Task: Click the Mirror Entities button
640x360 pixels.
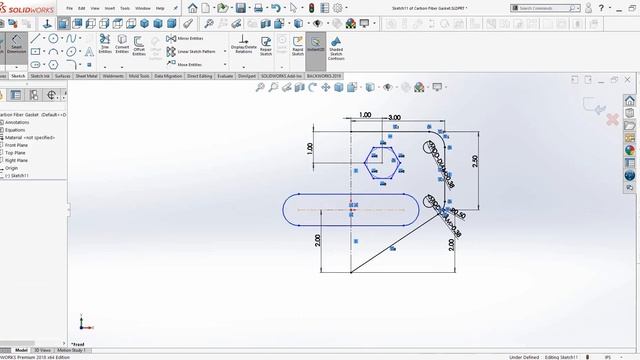Action: pyautogui.click(x=184, y=38)
